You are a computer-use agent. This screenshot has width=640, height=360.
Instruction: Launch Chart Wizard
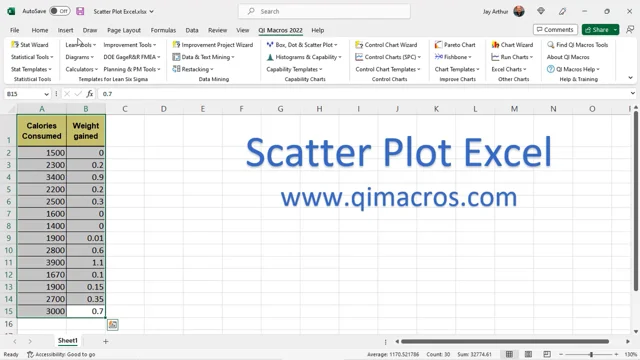coord(512,44)
